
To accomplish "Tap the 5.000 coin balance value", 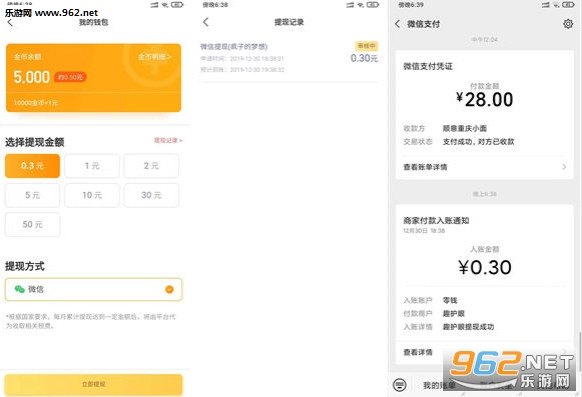I will coord(32,77).
